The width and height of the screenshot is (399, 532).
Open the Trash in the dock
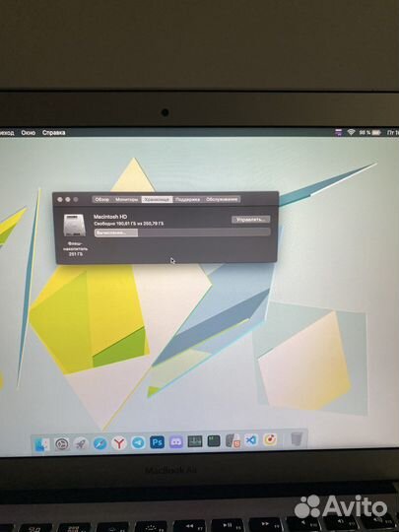pyautogui.click(x=297, y=438)
